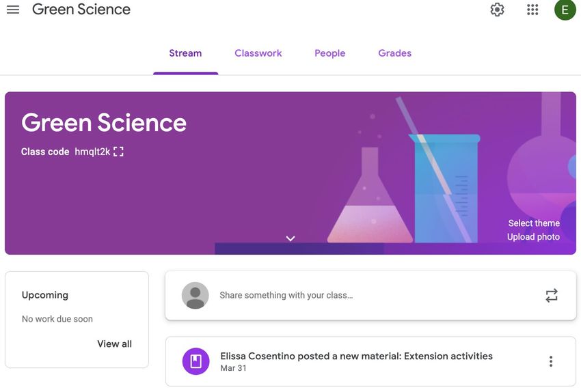Open the People tab
Image resolution: width=581 pixels, height=392 pixels.
329,53
